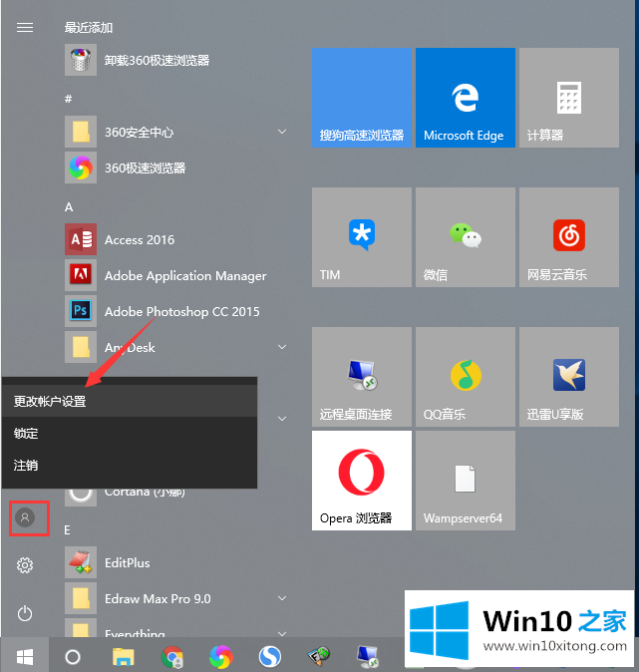Open the 网易云音乐 tile
Viewport: 639px width, 672px height.
[x=569, y=237]
